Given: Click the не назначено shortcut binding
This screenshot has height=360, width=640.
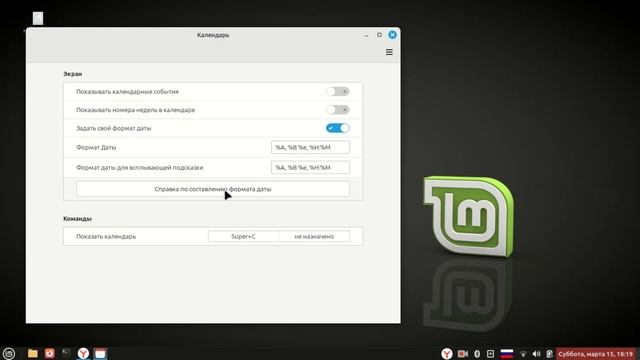Looking at the screenshot, I should (314, 236).
